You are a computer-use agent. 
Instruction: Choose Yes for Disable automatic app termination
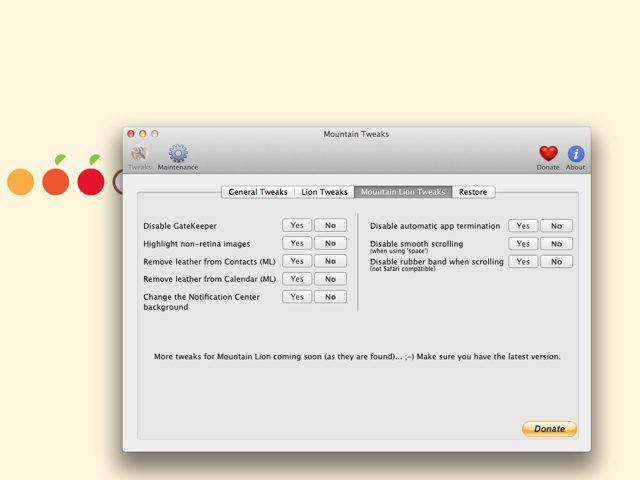[523, 226]
